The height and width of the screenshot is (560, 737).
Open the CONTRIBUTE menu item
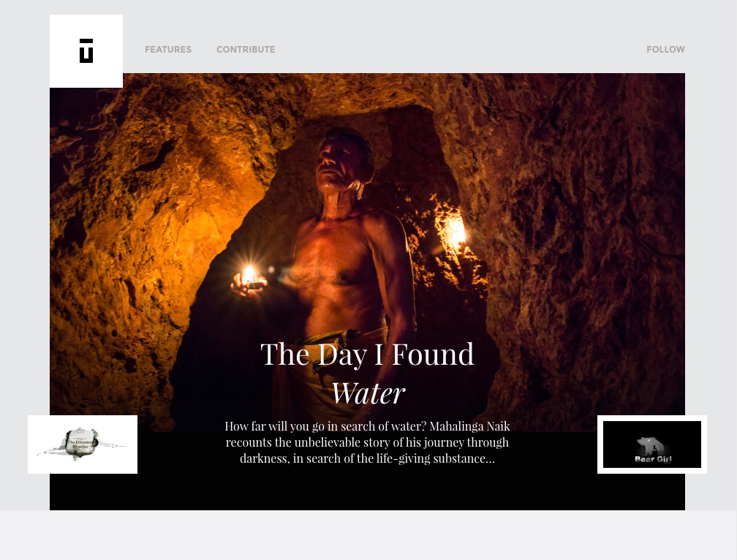pos(246,49)
